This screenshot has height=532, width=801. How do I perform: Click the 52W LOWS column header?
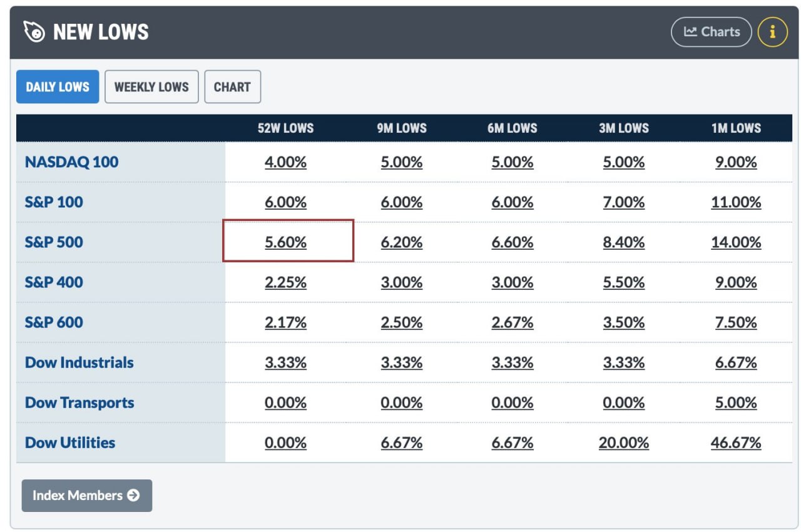[x=286, y=128]
